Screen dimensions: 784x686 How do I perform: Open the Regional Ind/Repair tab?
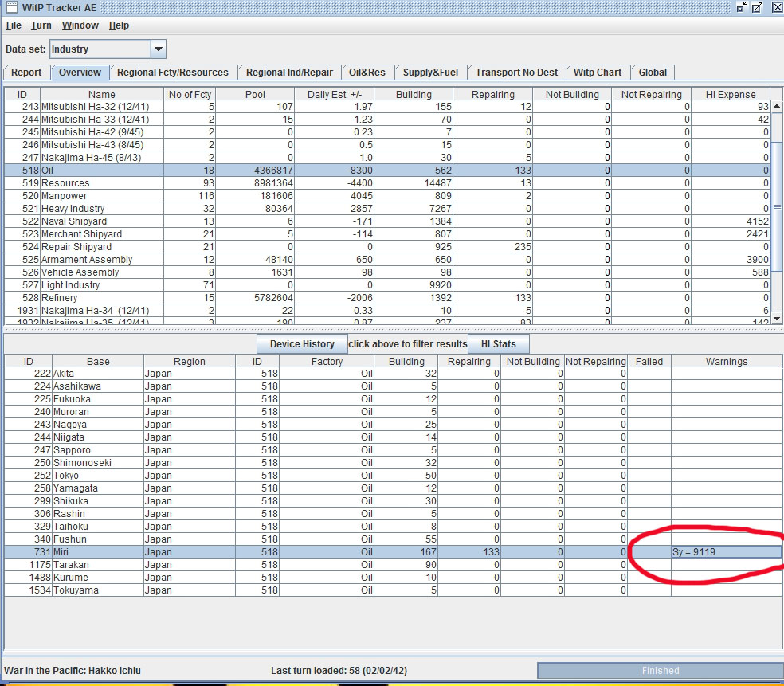point(289,73)
